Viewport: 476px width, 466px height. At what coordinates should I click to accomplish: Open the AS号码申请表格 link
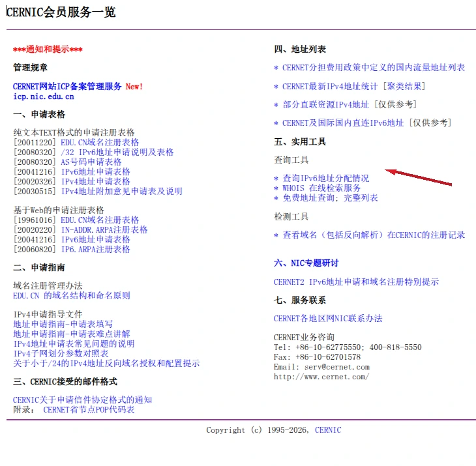point(91,162)
